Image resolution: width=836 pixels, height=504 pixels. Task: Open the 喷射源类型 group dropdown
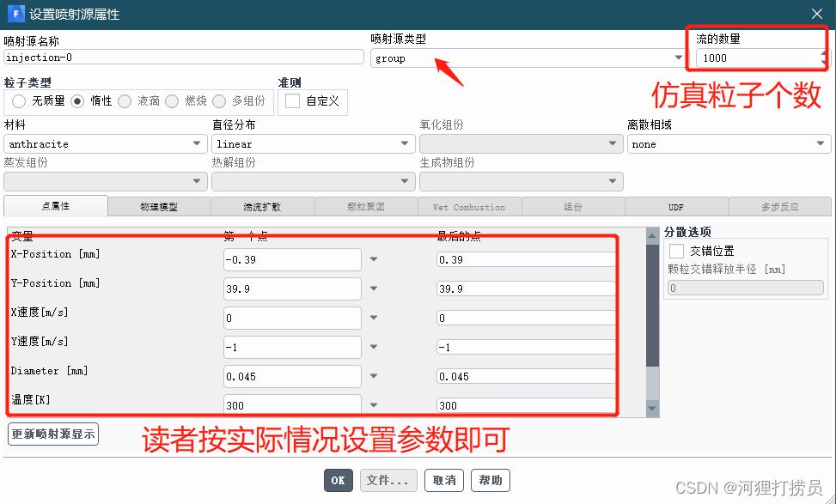point(528,58)
